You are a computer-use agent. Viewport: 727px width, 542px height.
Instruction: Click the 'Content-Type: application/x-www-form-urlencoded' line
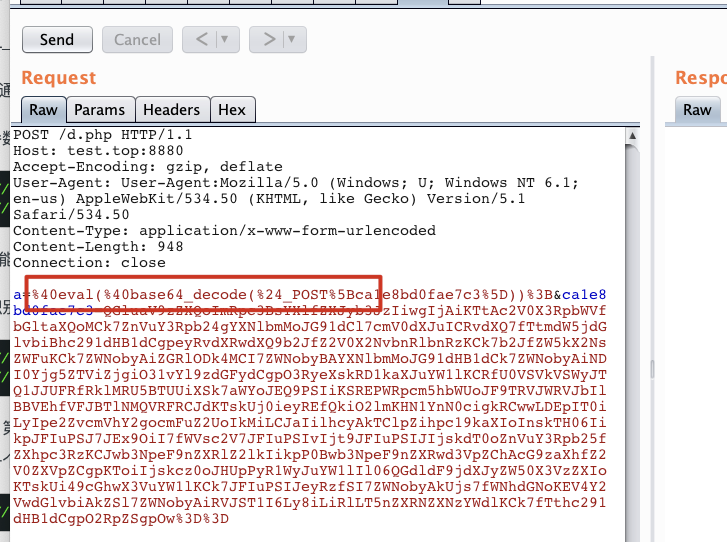[x=224, y=230]
